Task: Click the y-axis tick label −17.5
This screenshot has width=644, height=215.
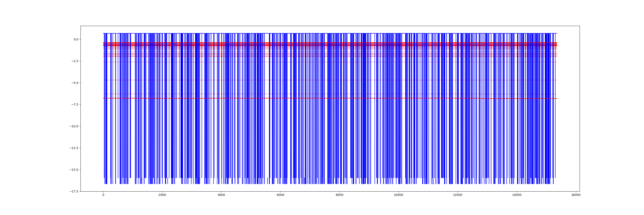Action: point(74,192)
